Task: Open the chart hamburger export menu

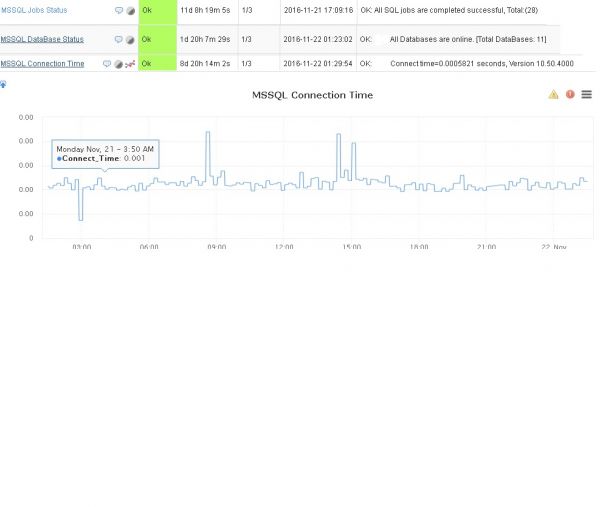Action: [587, 95]
